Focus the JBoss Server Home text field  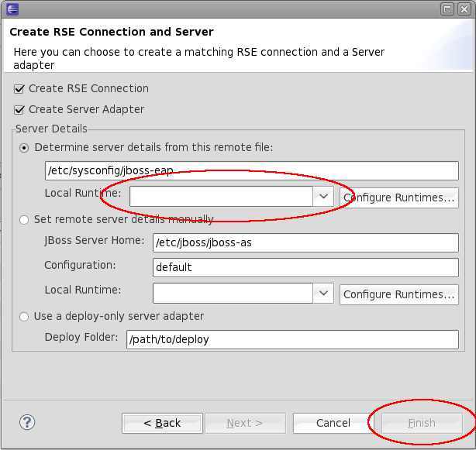(305, 243)
